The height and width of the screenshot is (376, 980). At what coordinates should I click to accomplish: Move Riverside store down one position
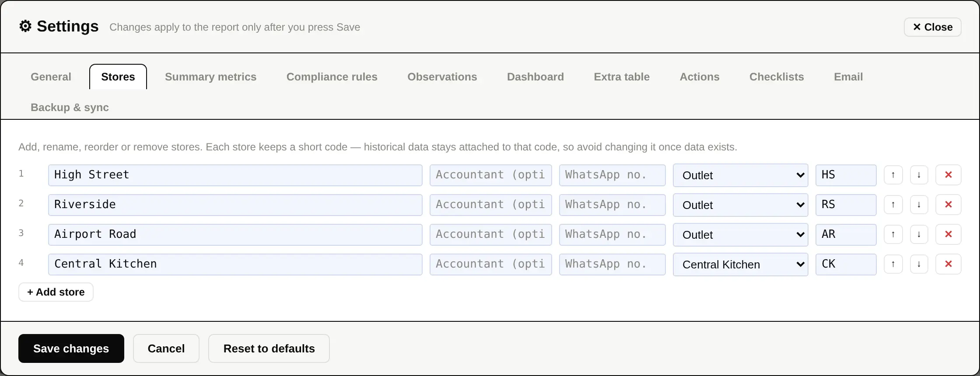(x=919, y=205)
